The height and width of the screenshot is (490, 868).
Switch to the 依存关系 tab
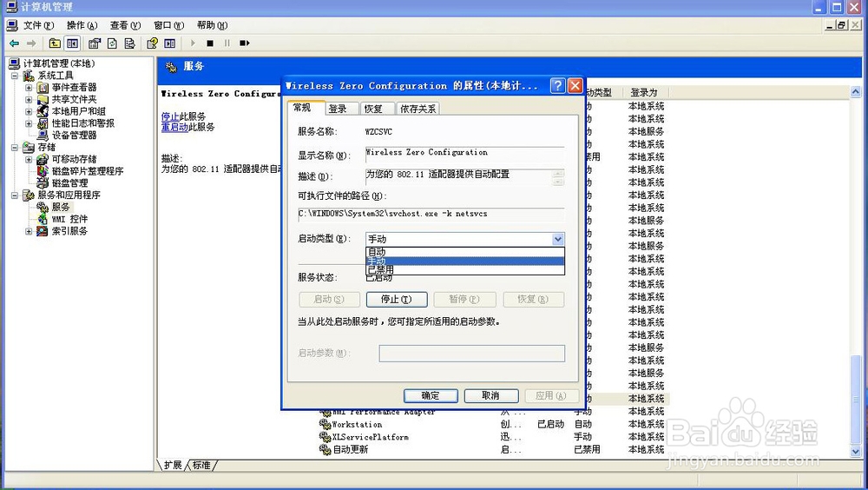(x=418, y=109)
